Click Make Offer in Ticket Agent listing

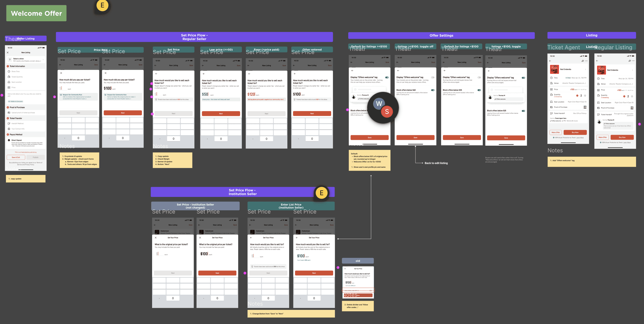555,133
